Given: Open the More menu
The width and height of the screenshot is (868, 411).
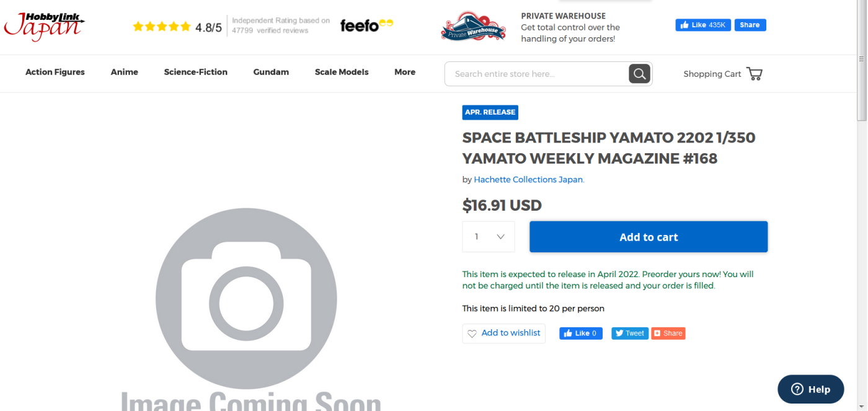Looking at the screenshot, I should pyautogui.click(x=405, y=72).
